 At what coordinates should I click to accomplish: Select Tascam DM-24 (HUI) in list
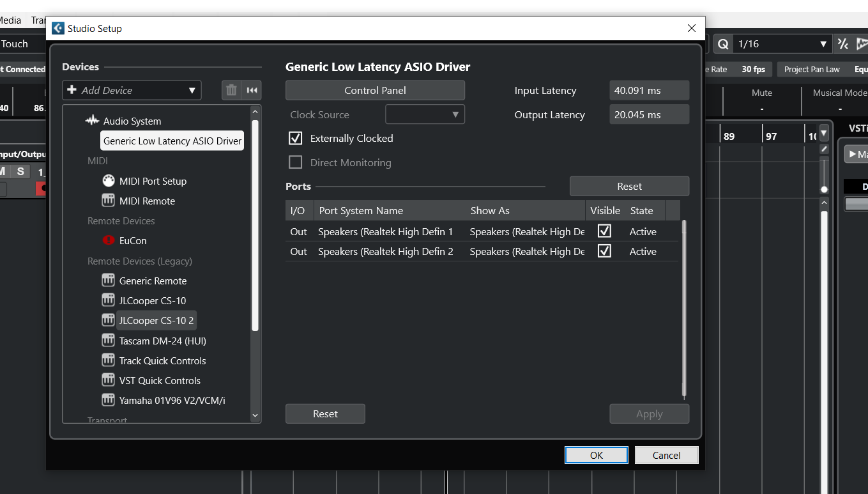162,341
